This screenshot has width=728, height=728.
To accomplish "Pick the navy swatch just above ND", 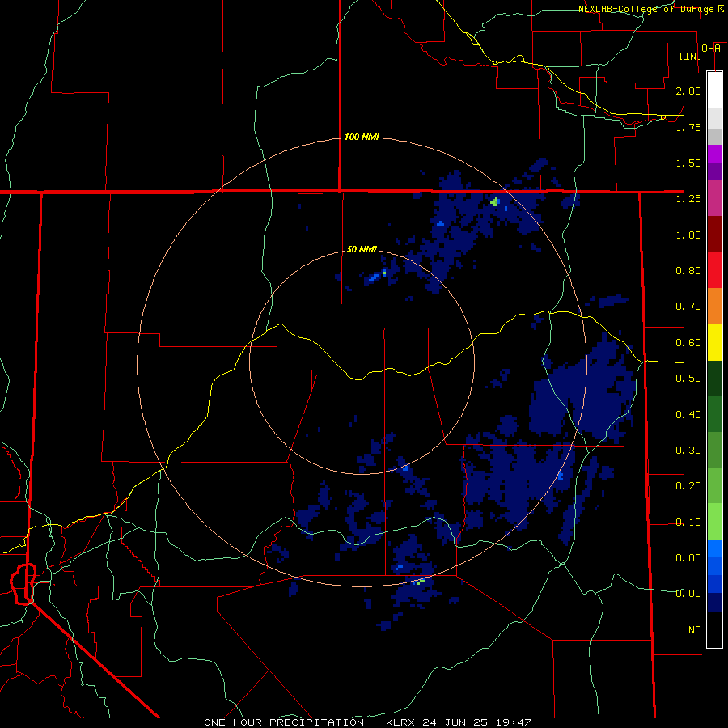I will pos(714,602).
